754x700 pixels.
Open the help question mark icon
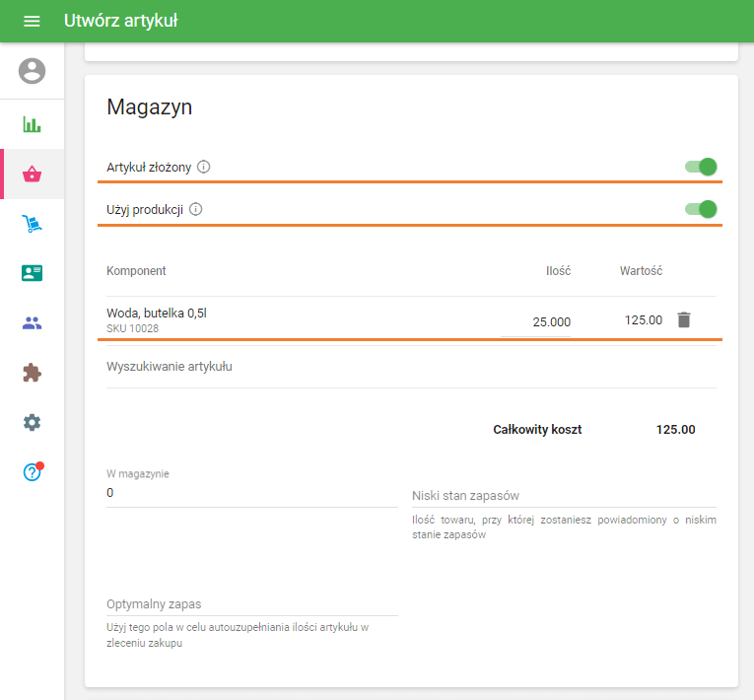[x=33, y=472]
